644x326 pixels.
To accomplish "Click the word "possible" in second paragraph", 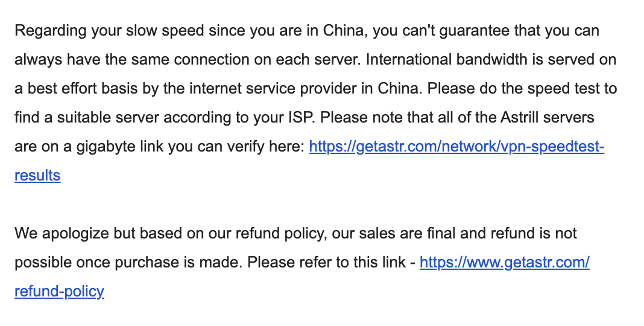I will coord(39,263).
